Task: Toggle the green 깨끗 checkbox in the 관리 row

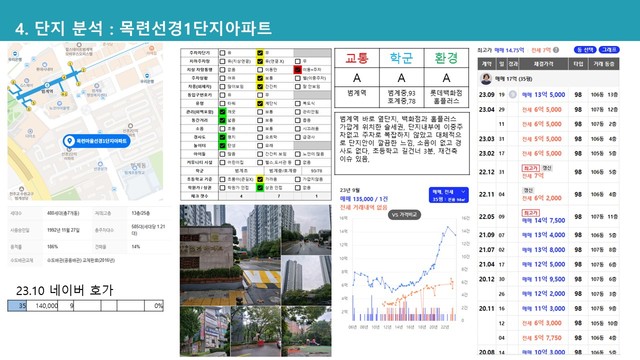Action: pyautogui.click(x=222, y=112)
